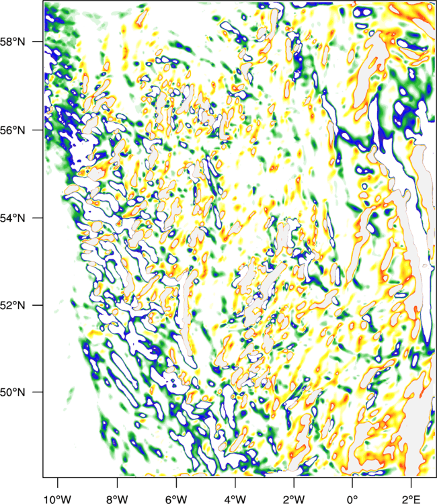Image resolution: width=437 pixels, height=504 pixels.
Task: Click the 10°W longitude label
Action: click(x=58, y=499)
